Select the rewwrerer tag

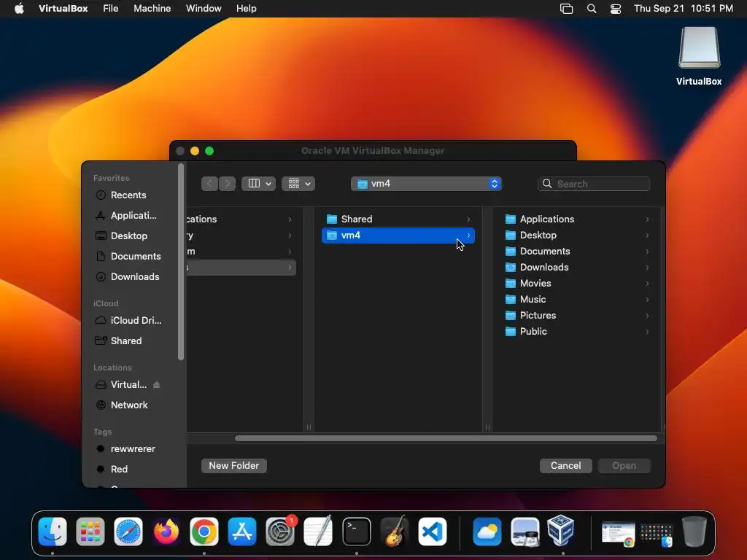tap(133, 449)
